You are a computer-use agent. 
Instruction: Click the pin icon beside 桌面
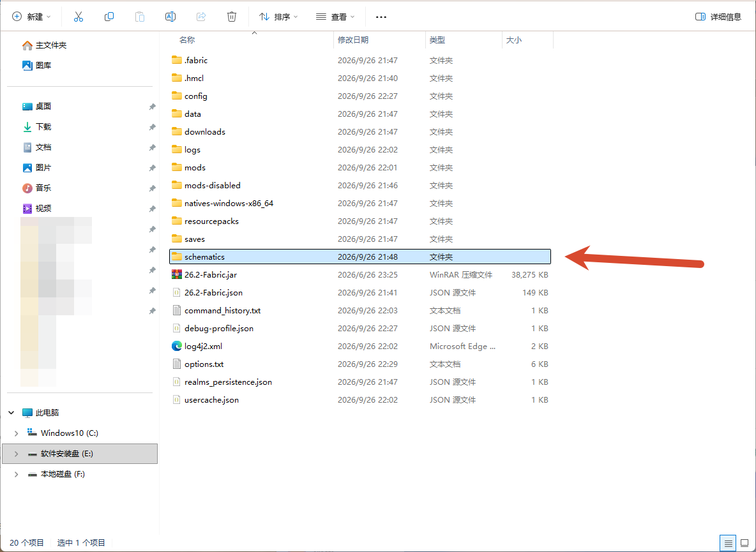click(153, 107)
